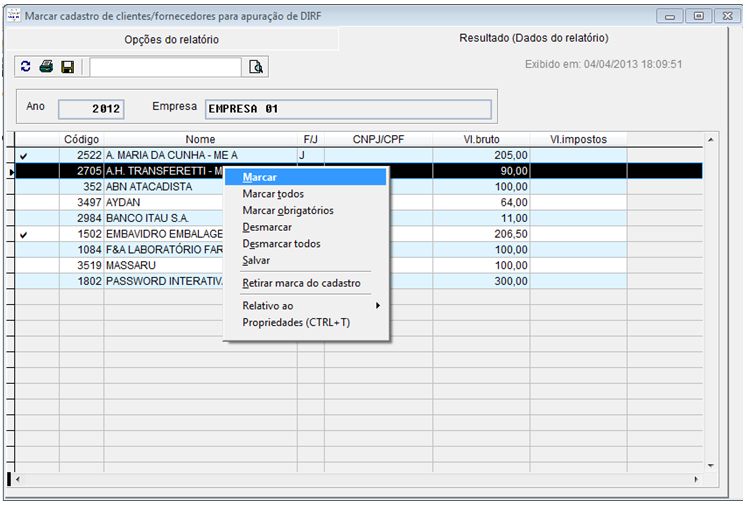The image size is (747, 505).
Task: Open the 'Opções do relatório' tab
Action: pos(171,39)
